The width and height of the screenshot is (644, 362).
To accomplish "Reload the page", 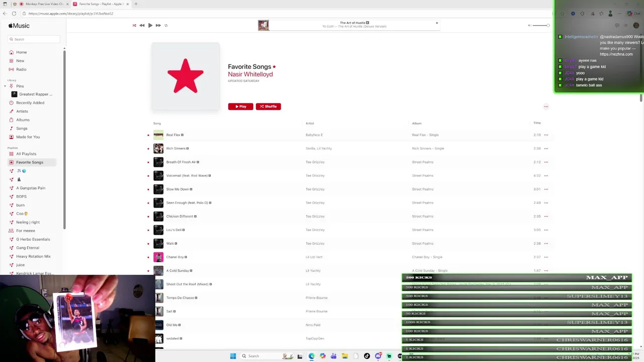I will tap(14, 14).
